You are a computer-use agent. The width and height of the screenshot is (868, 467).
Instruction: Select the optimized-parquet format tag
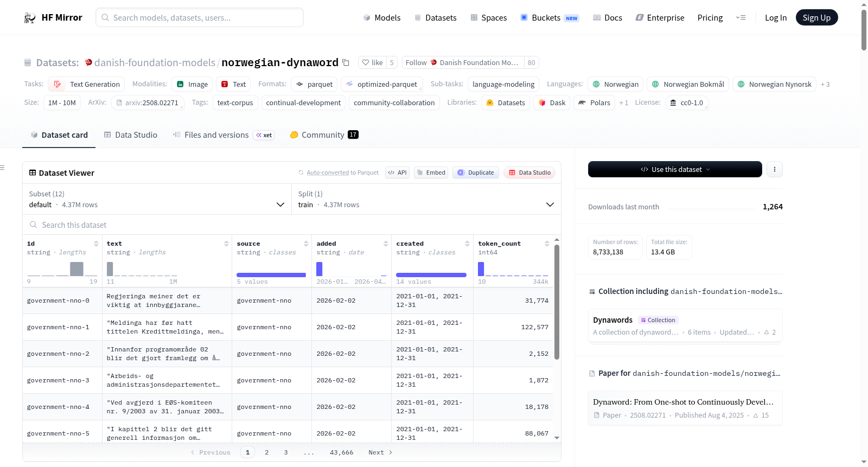tap(382, 84)
